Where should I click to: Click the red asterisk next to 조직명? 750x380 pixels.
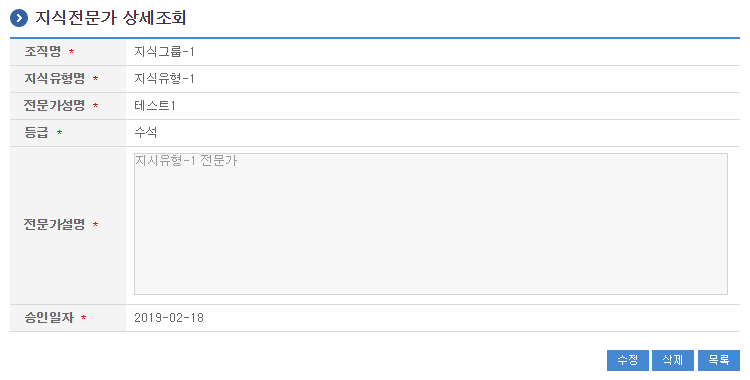click(x=71, y=52)
